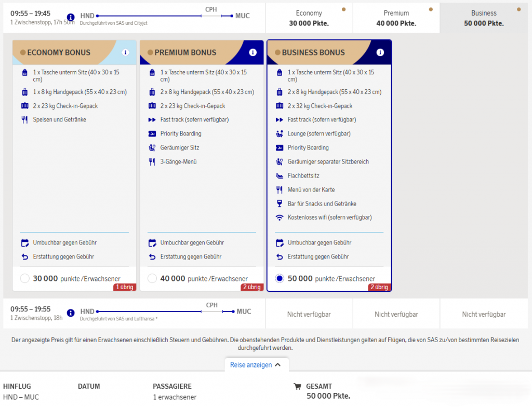This screenshot has width=532, height=407.
Task: Click the info icon on Economy Bonus card
Action: [x=125, y=52]
